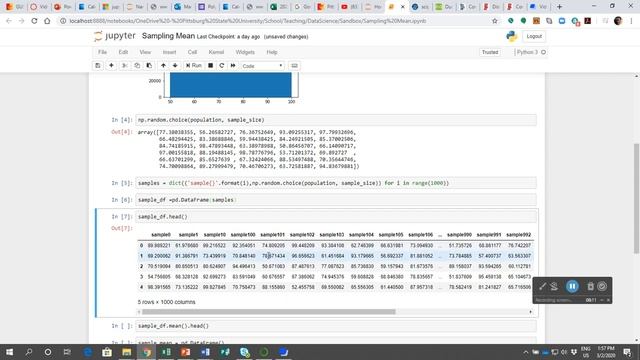Click the In [7] sample_df.head() code cell

coord(336,217)
